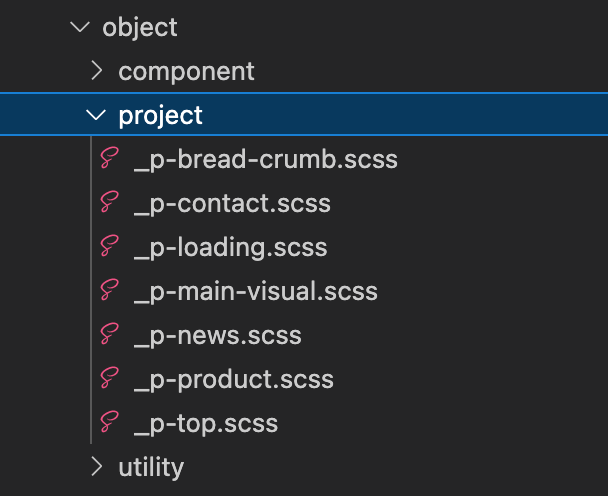Click the Sass icon beside _p-product.scss

click(x=109, y=380)
